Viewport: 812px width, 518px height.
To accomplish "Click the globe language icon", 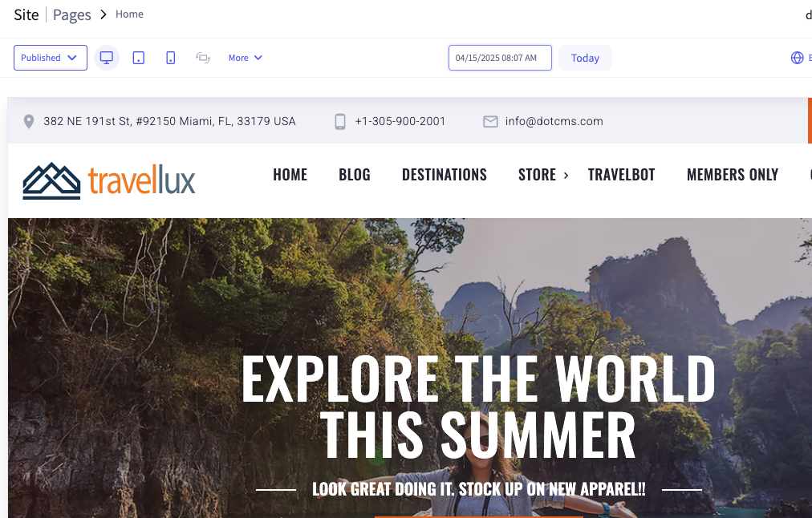I will tap(797, 58).
